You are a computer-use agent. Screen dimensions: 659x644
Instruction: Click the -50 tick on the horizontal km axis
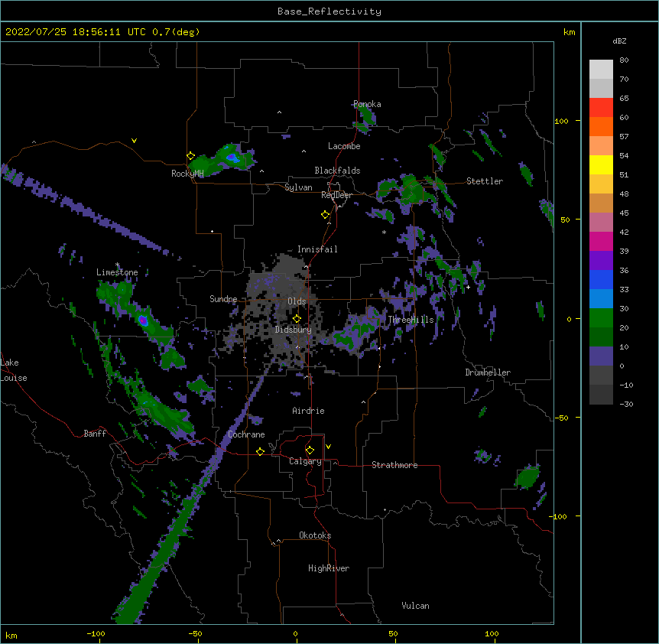pos(195,633)
